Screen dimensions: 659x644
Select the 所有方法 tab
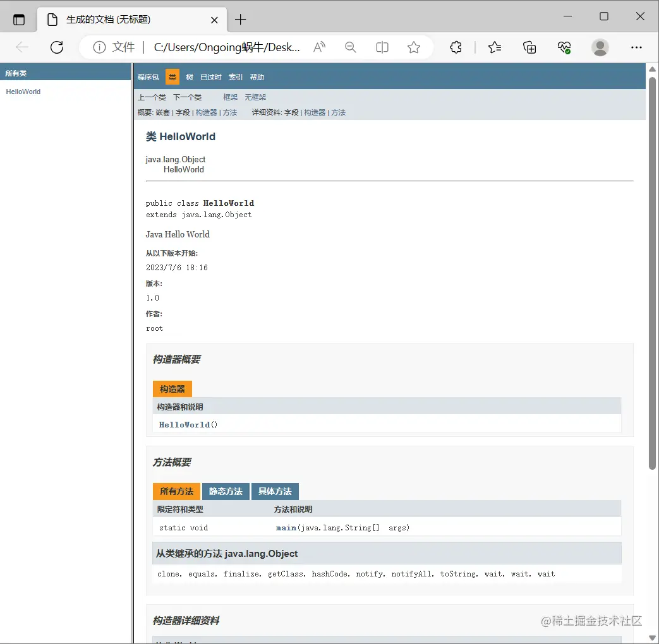[x=176, y=491]
